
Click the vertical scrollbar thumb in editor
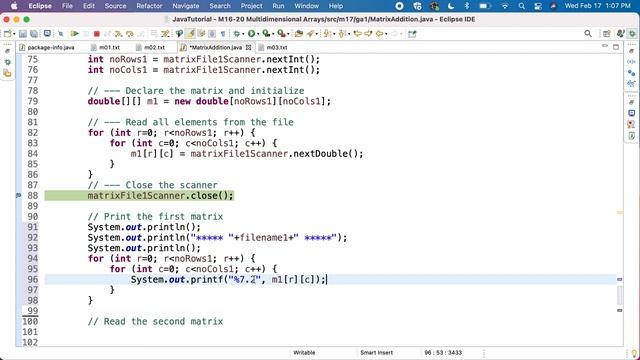tap(620, 295)
